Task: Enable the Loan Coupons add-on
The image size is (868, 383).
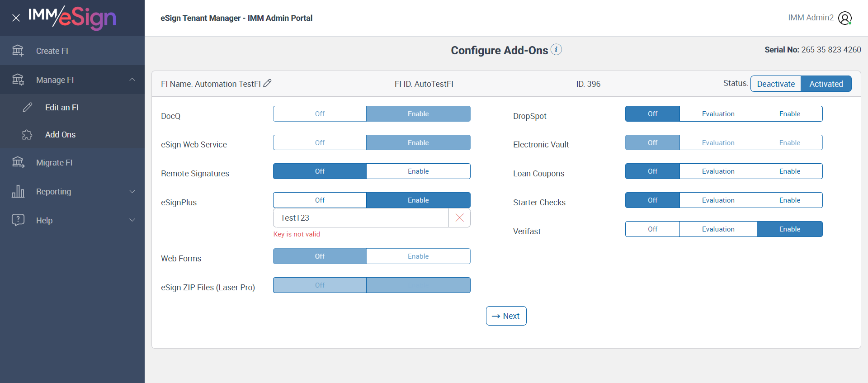Action: click(x=789, y=171)
